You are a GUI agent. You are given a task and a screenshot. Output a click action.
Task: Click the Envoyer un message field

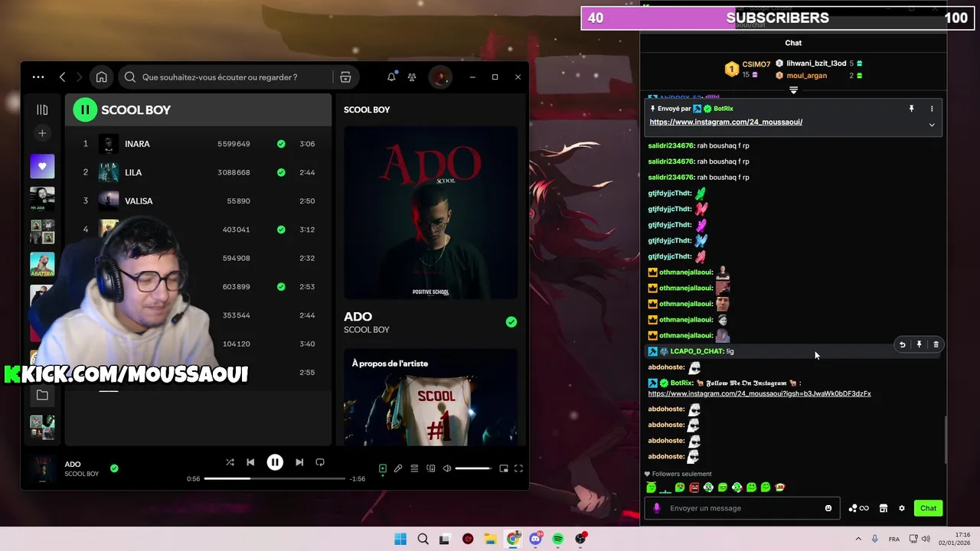coord(743,508)
